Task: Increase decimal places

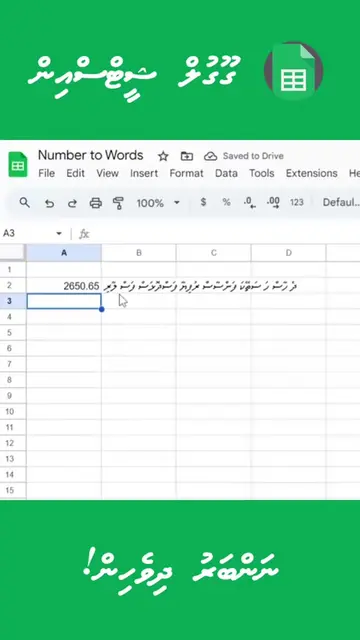Action: click(x=273, y=203)
